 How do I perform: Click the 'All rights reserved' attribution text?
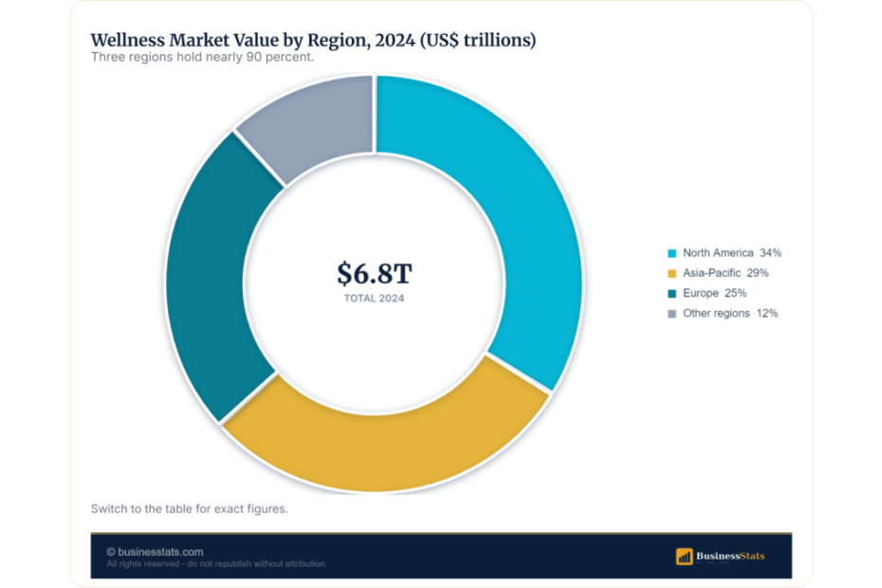(215, 563)
